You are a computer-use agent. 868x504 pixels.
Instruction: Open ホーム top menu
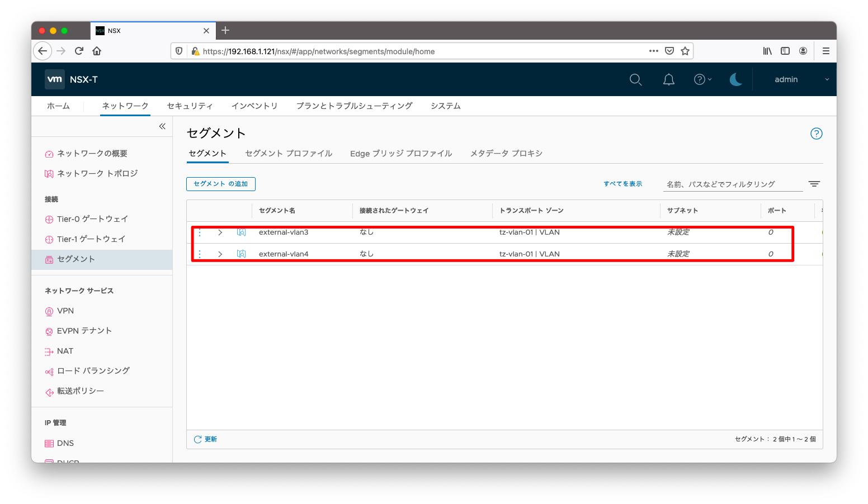pos(58,106)
